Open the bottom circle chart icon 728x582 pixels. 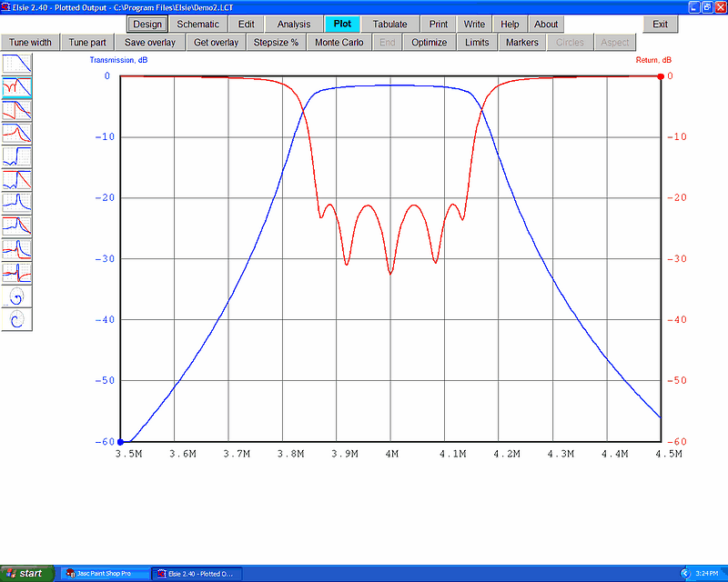(16, 319)
